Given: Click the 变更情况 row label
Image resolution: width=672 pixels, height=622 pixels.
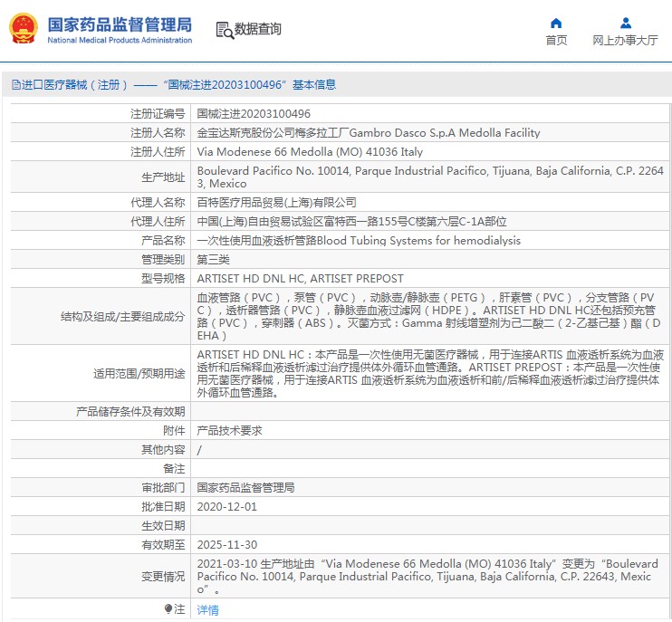Looking at the screenshot, I should click(163, 577).
